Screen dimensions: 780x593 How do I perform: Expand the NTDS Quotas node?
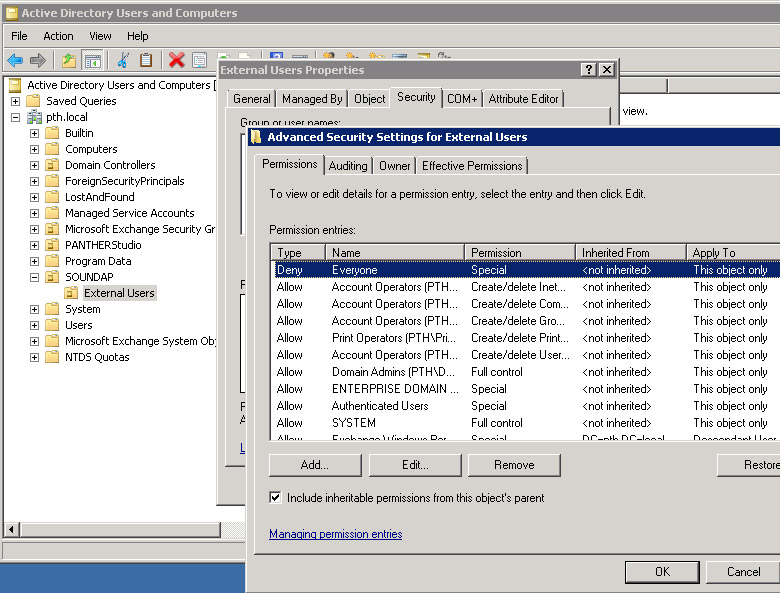(34, 357)
